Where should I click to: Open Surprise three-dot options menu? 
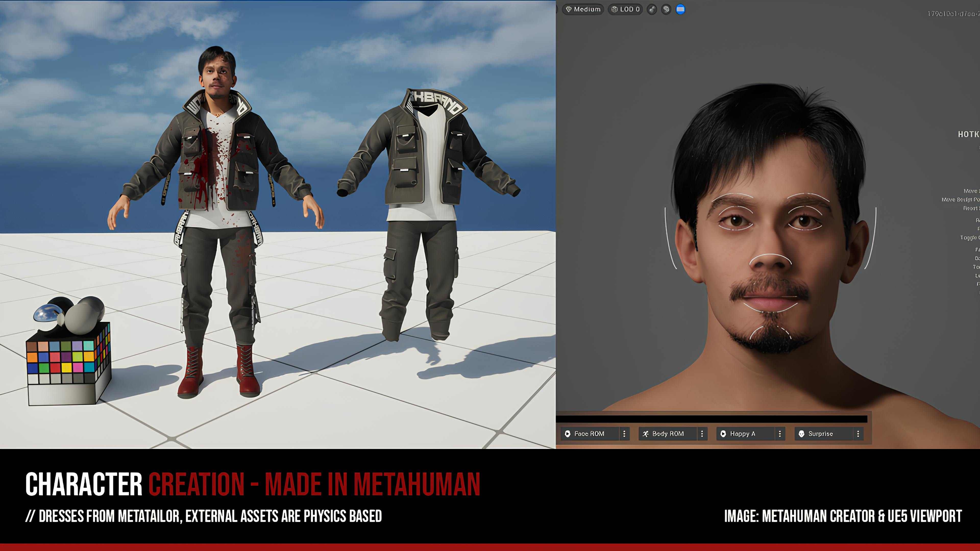tap(858, 433)
